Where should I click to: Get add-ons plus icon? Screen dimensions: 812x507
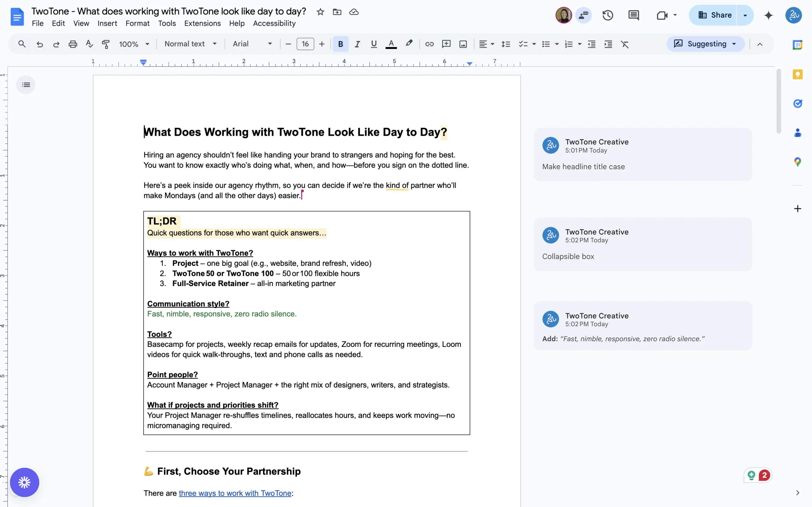click(797, 209)
